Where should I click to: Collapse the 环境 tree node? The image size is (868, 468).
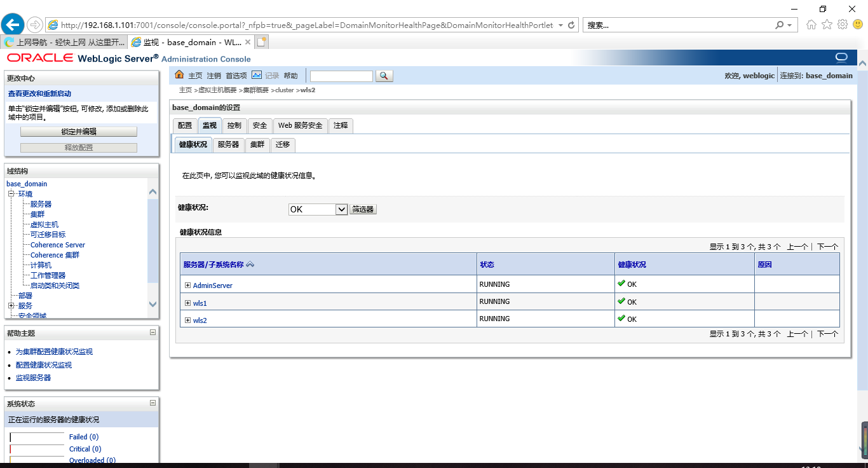(x=11, y=193)
